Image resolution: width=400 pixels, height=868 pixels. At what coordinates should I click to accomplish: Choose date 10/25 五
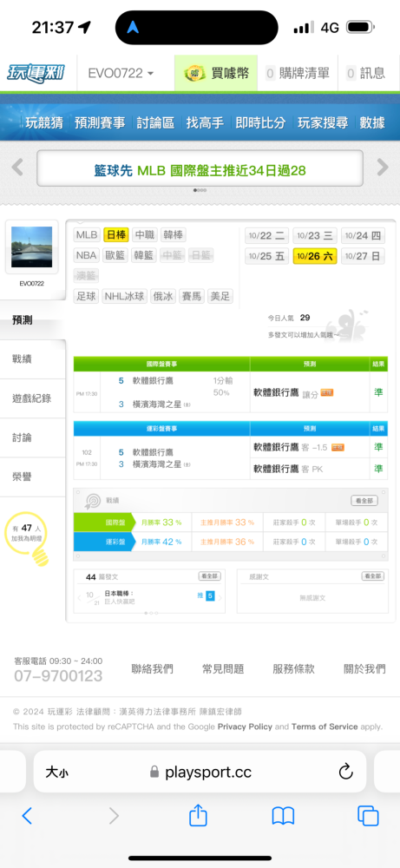point(267,256)
